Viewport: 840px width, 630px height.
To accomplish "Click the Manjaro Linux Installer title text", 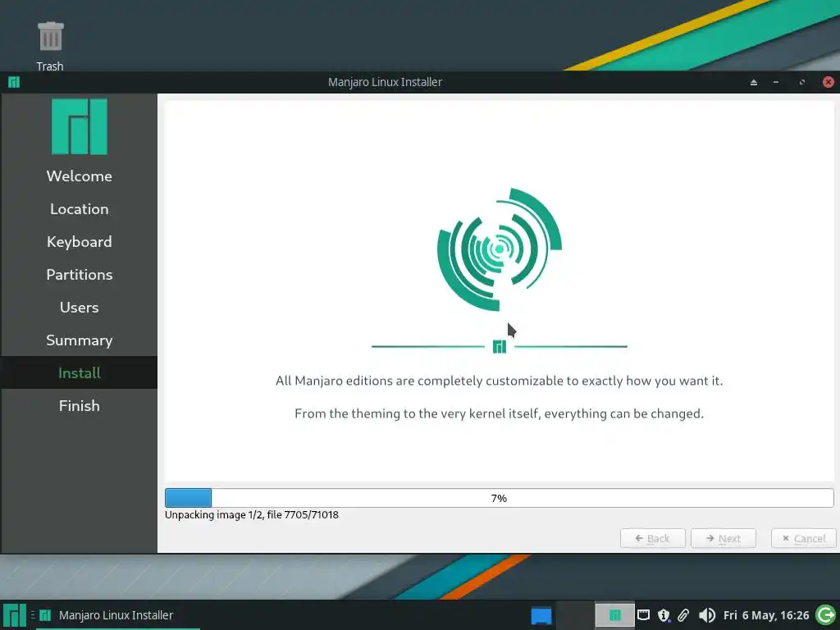I will (386, 82).
